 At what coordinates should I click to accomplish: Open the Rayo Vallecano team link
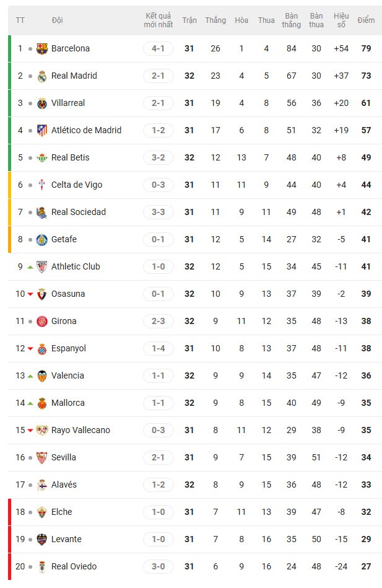80,430
